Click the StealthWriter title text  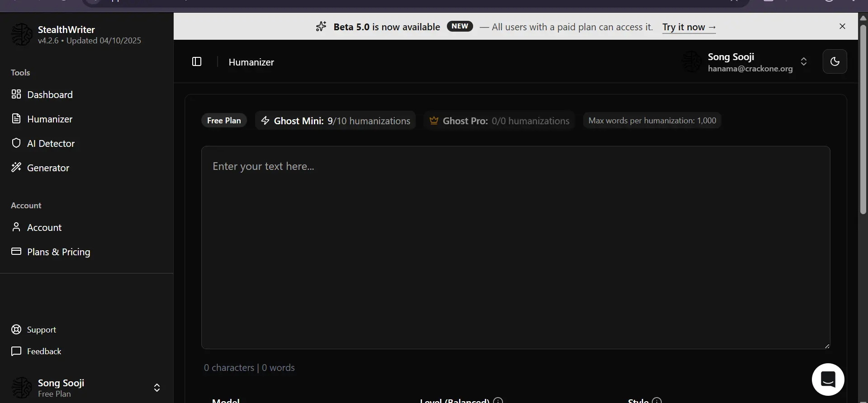click(66, 29)
